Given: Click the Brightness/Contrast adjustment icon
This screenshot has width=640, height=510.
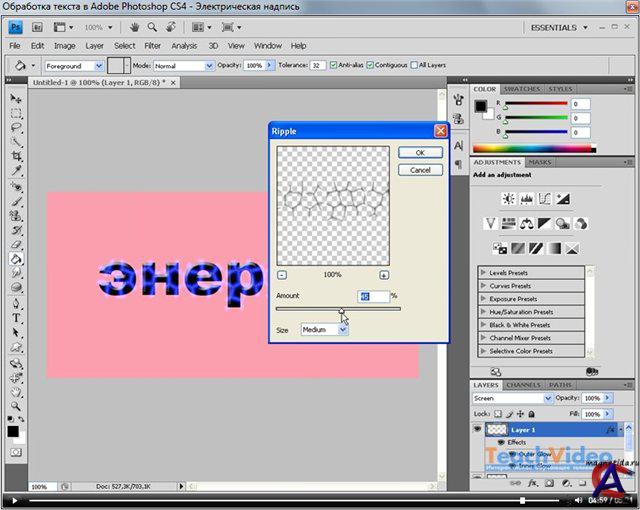Looking at the screenshot, I should tap(508, 198).
